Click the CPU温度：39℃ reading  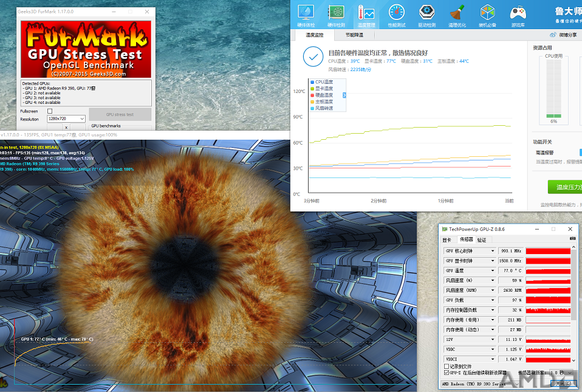(344, 61)
